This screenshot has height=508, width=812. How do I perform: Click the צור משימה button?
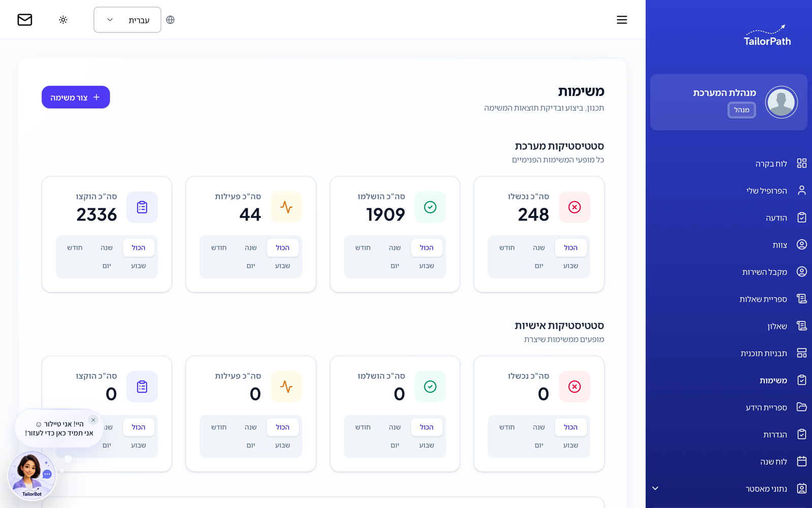[x=76, y=97]
